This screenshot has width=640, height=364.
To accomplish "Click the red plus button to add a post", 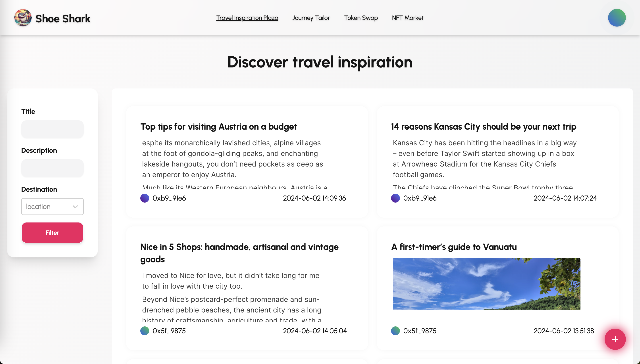I will click(x=615, y=339).
